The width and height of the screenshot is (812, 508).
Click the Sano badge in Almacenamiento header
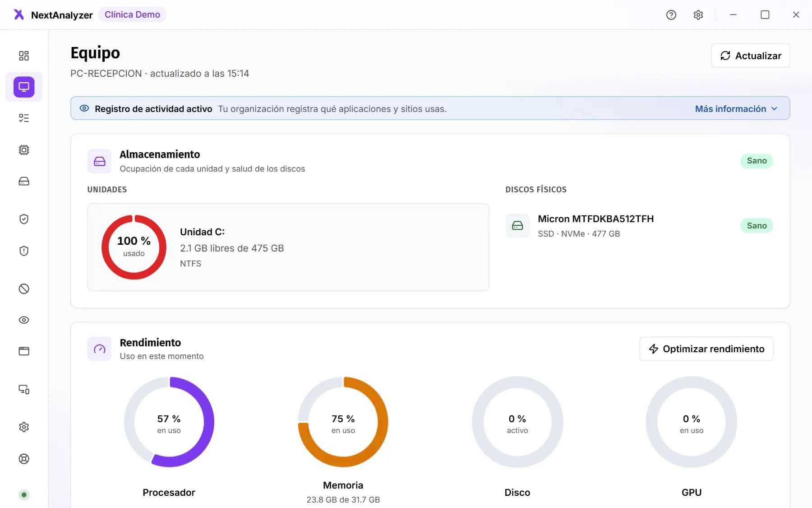click(x=757, y=161)
